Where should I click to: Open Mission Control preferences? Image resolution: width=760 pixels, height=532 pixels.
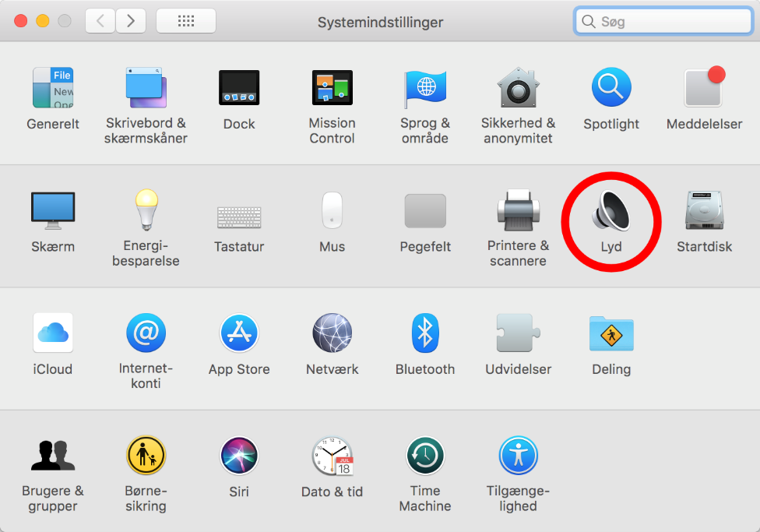click(x=332, y=87)
